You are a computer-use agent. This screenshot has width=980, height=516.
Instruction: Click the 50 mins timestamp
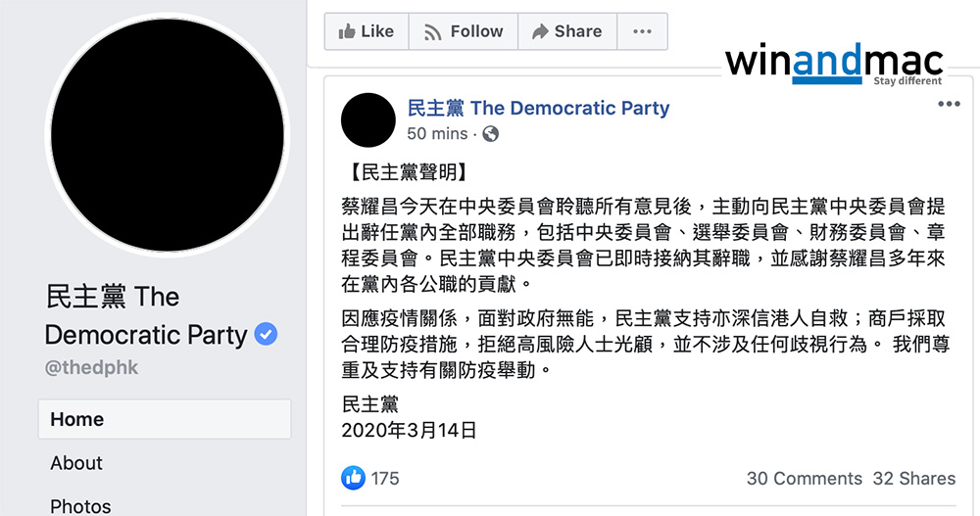tap(438, 133)
